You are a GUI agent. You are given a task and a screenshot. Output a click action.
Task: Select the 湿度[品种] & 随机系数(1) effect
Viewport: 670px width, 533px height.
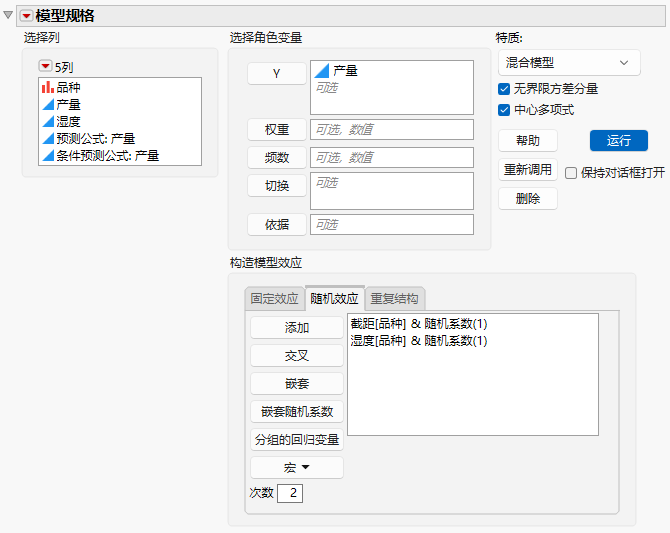[x=419, y=341]
